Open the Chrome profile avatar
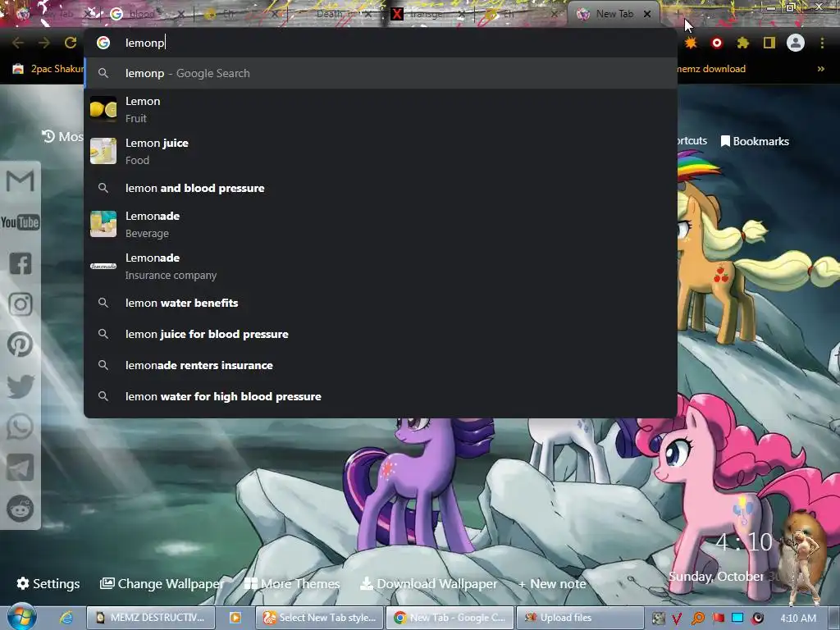The width and height of the screenshot is (840, 630). 796,43
